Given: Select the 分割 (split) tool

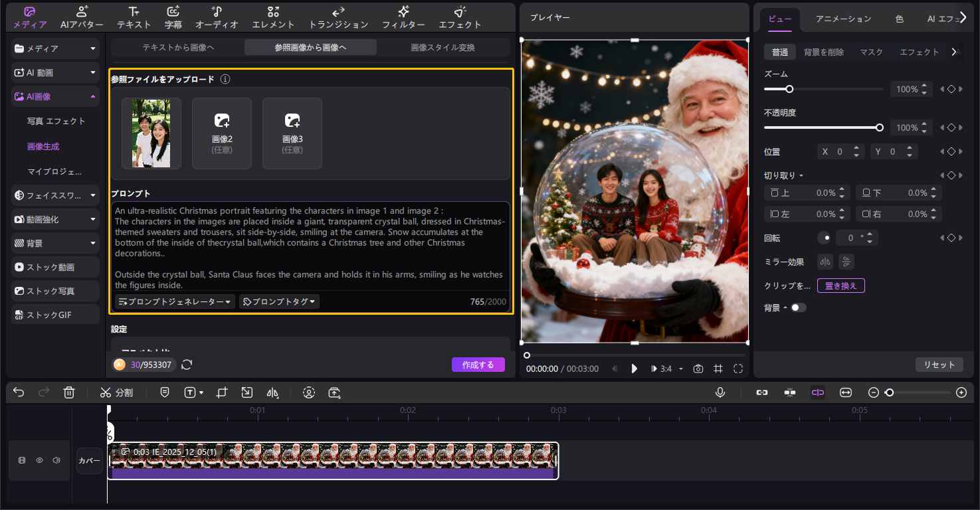Looking at the screenshot, I should (x=117, y=392).
